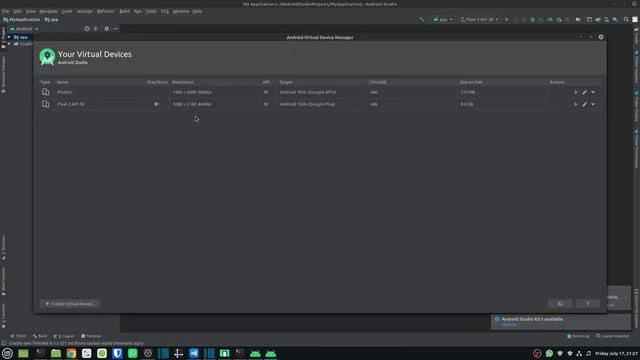640x360 pixels.
Task: Click Create Virtual Device button
Action: pyautogui.click(x=70, y=304)
